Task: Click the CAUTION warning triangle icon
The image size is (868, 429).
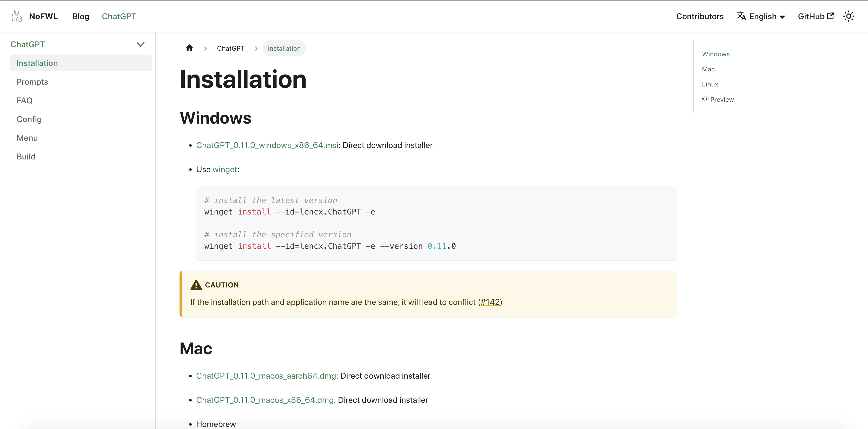Action: pos(196,285)
